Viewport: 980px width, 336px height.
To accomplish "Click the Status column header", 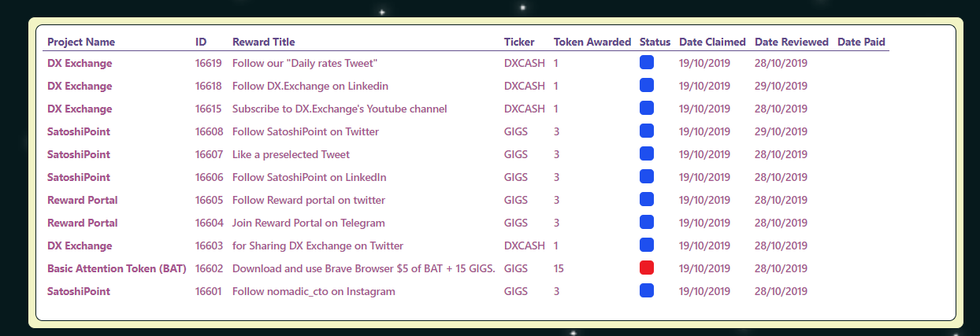I will (655, 42).
